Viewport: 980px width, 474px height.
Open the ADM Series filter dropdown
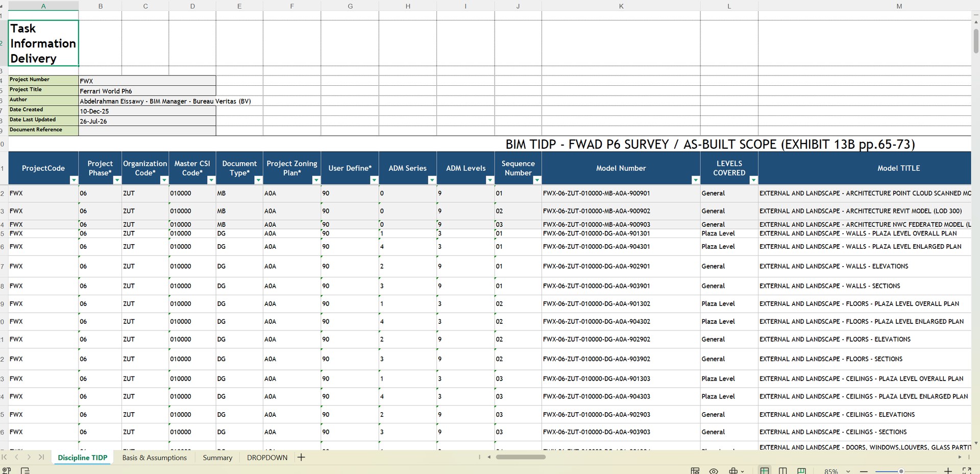pos(432,180)
